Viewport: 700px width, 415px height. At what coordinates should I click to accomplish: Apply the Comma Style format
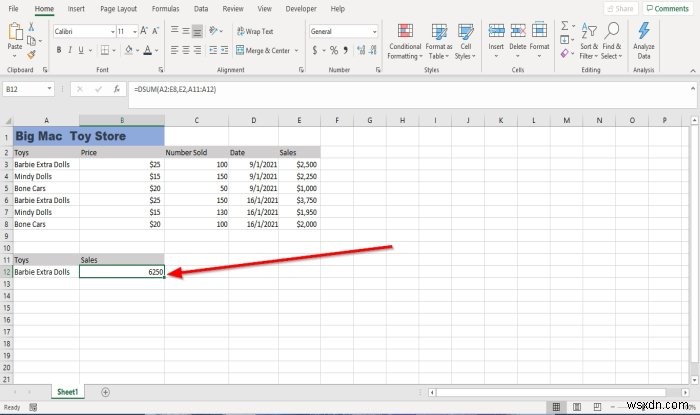(x=346, y=50)
